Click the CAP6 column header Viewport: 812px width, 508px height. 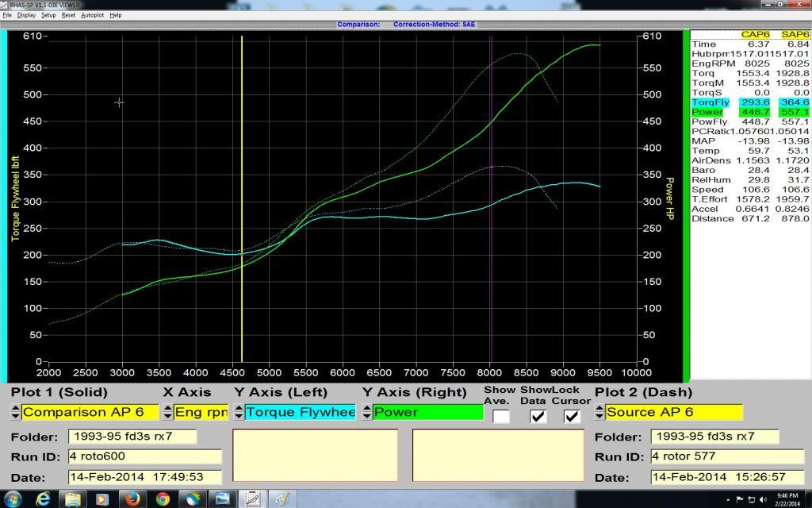click(x=755, y=34)
